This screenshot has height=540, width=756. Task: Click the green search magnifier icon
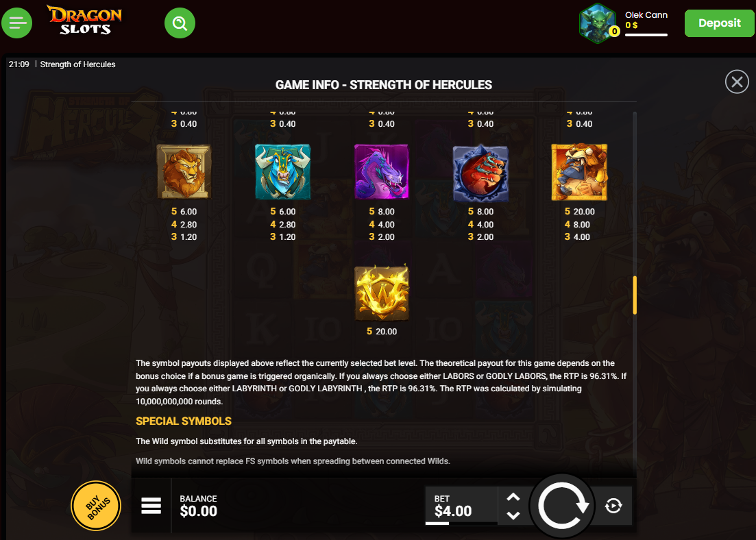coord(180,23)
